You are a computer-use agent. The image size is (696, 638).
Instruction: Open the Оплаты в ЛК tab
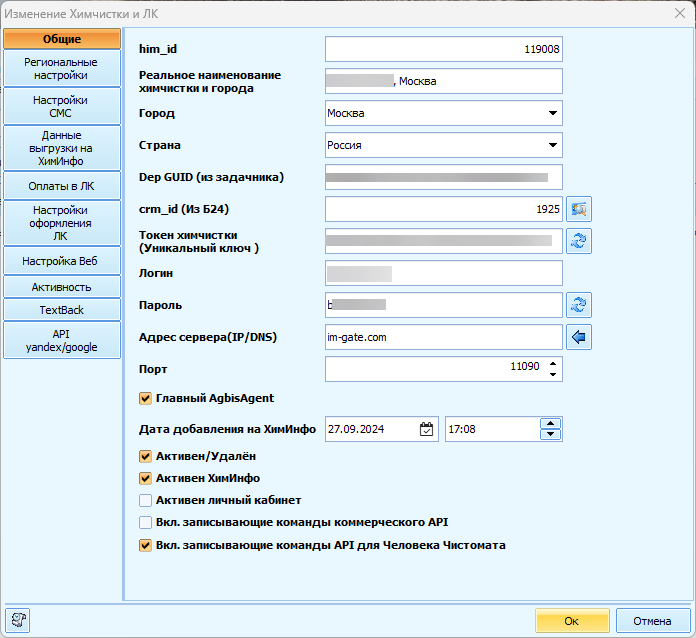[61, 186]
